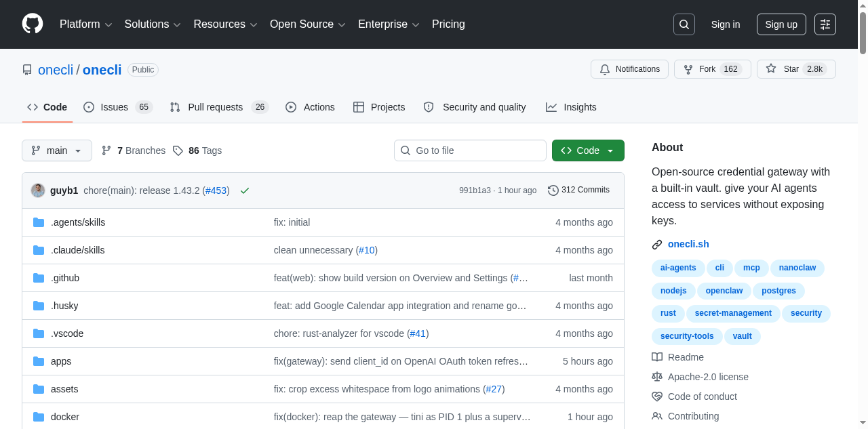Select the ai-agents topic tag
868x429 pixels.
point(678,268)
